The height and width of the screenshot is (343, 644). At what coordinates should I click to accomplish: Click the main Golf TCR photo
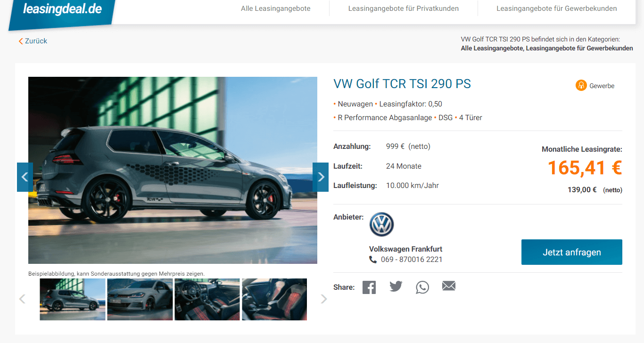point(173,170)
